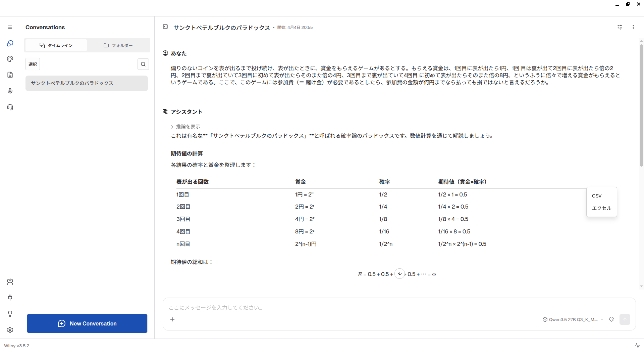
Task: Switch to the フォルダー tab
Action: pyautogui.click(x=118, y=45)
